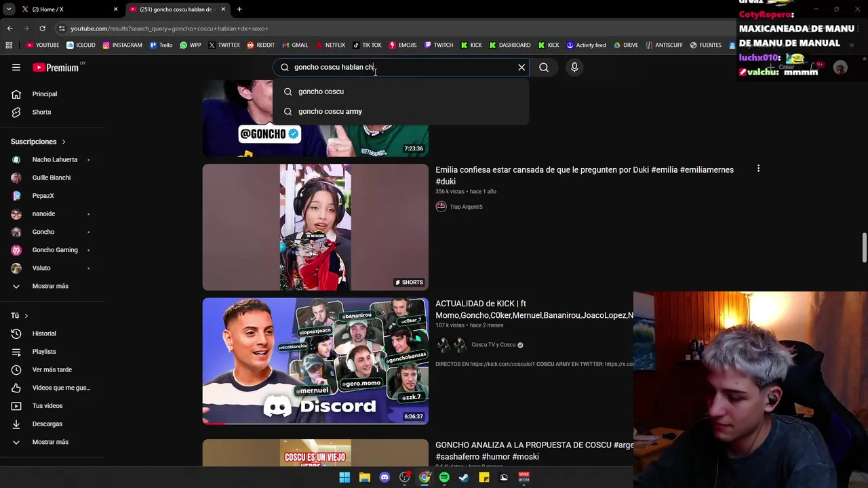Image resolution: width=868 pixels, height=488 pixels.
Task: Go back in browser
Action: click(x=10, y=28)
